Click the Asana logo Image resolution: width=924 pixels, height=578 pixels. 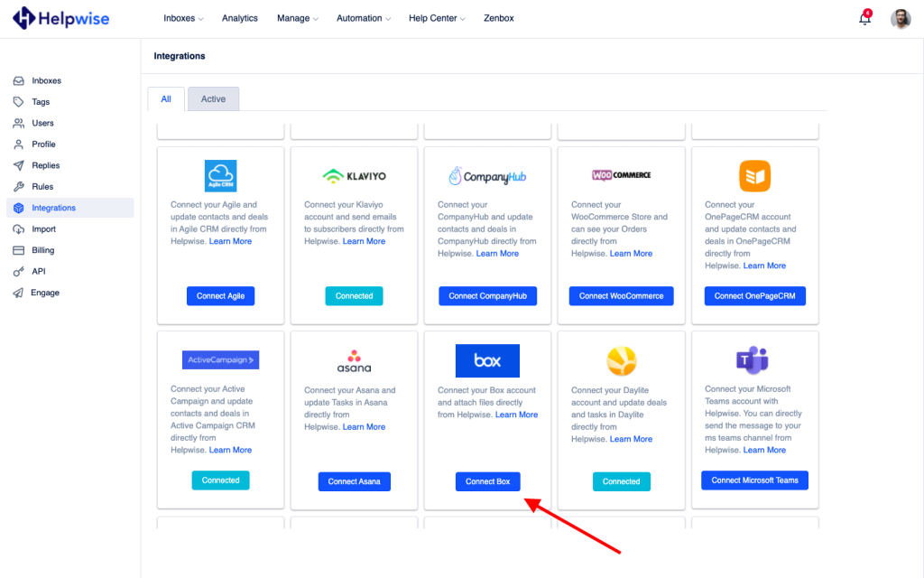click(x=354, y=361)
